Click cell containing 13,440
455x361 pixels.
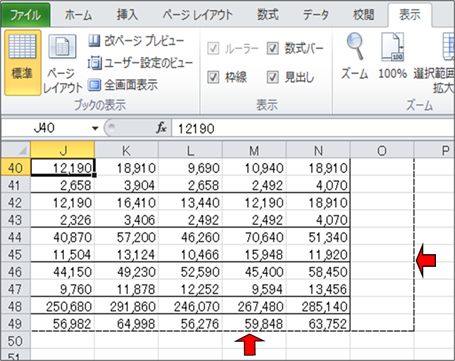tap(190, 202)
